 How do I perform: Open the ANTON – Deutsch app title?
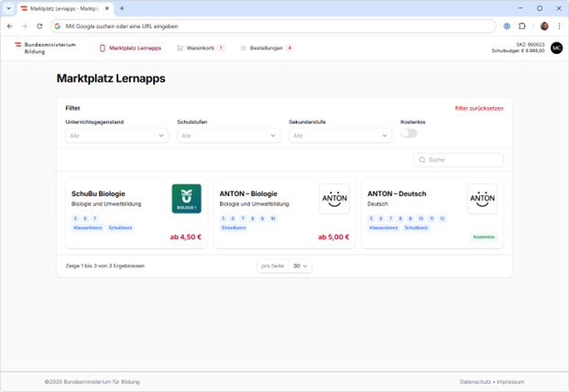tap(397, 193)
